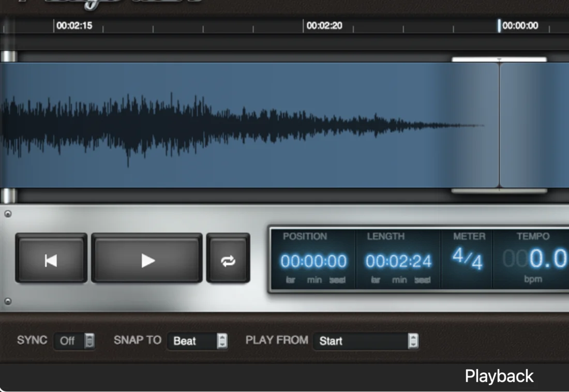Click the white loop region bar above waveform

pyautogui.click(x=499, y=59)
